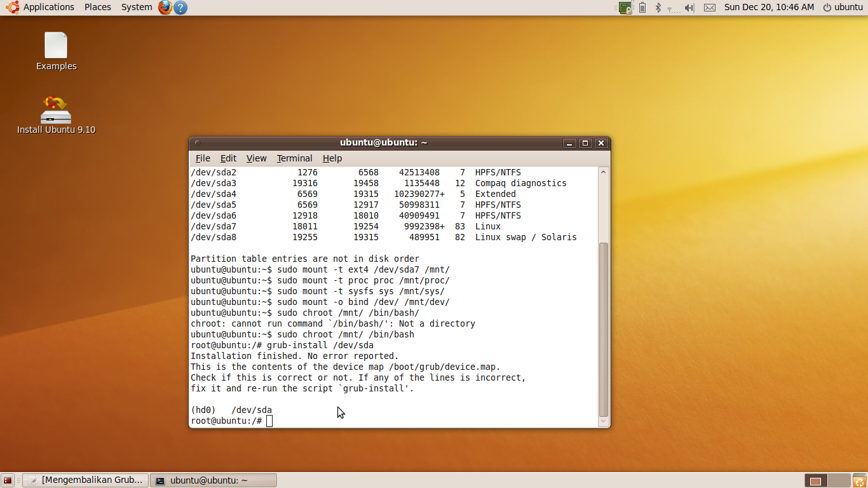Image resolution: width=868 pixels, height=488 pixels.
Task: Open the terminal Edit menu
Action: click(x=228, y=158)
